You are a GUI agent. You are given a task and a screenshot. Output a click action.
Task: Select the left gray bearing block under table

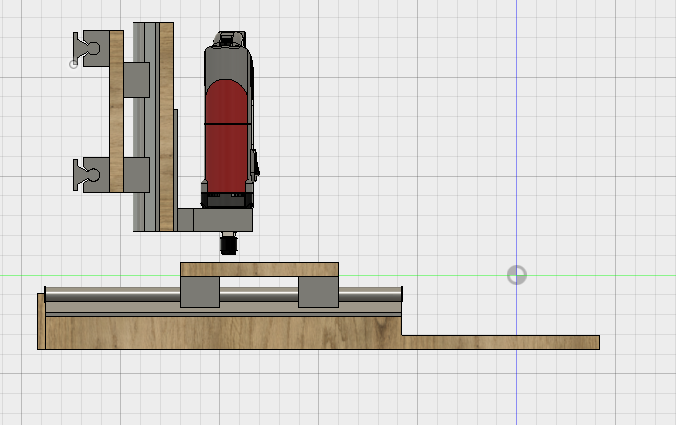click(200, 292)
